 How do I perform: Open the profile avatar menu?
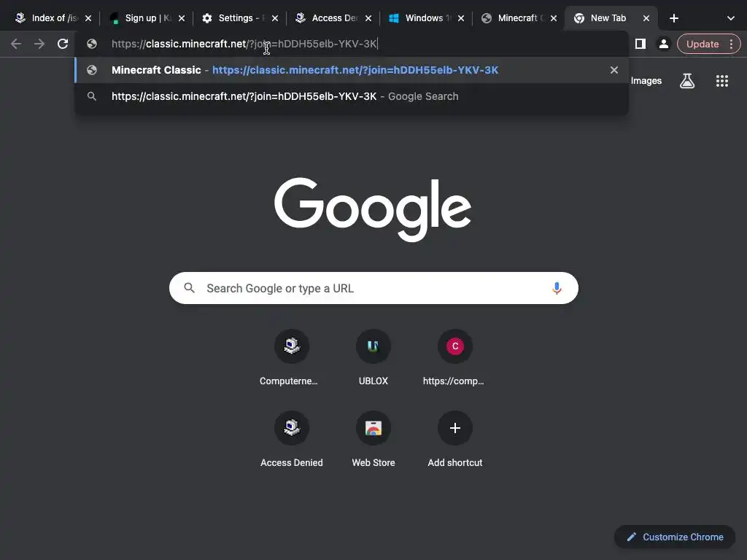point(663,44)
